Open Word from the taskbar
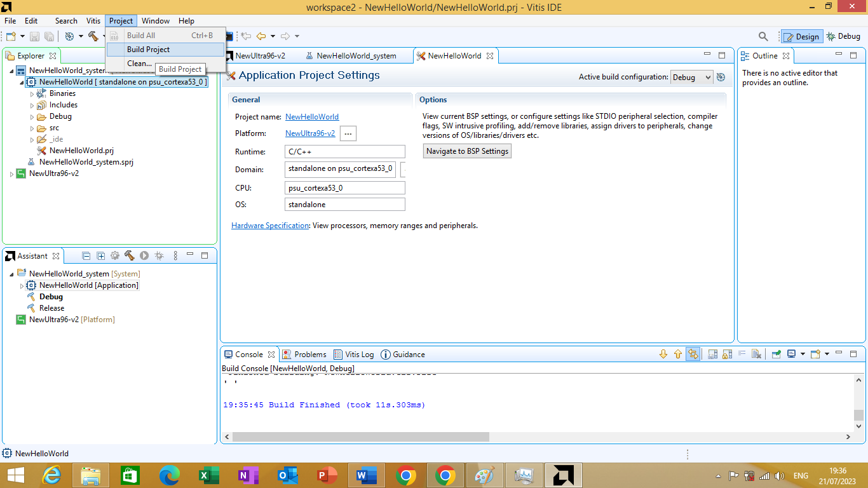The height and width of the screenshot is (488, 868). [x=367, y=475]
